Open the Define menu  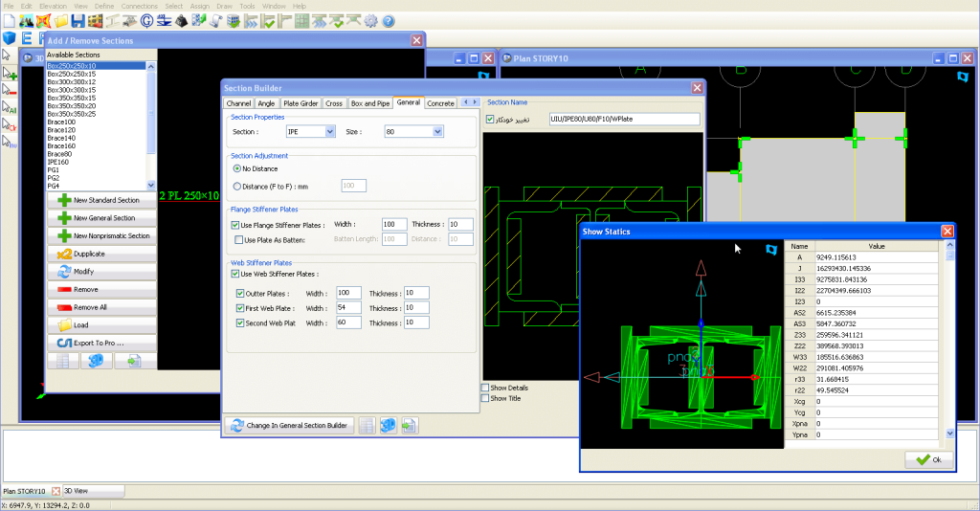coord(104,6)
